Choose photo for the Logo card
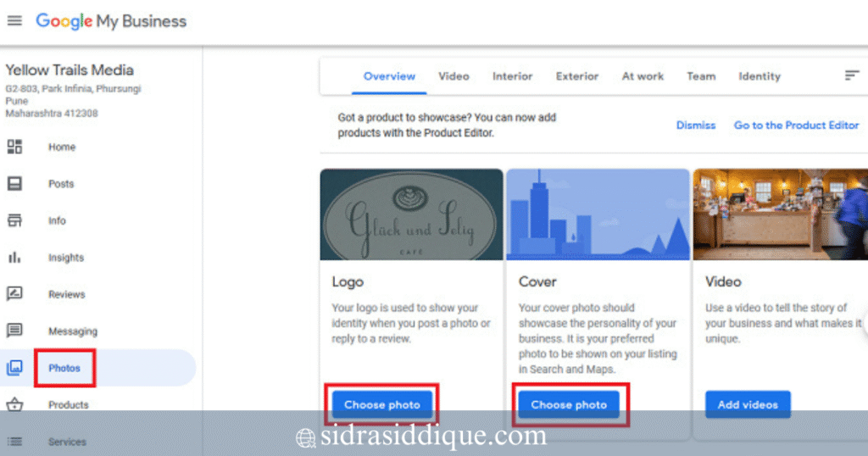 coord(382,404)
